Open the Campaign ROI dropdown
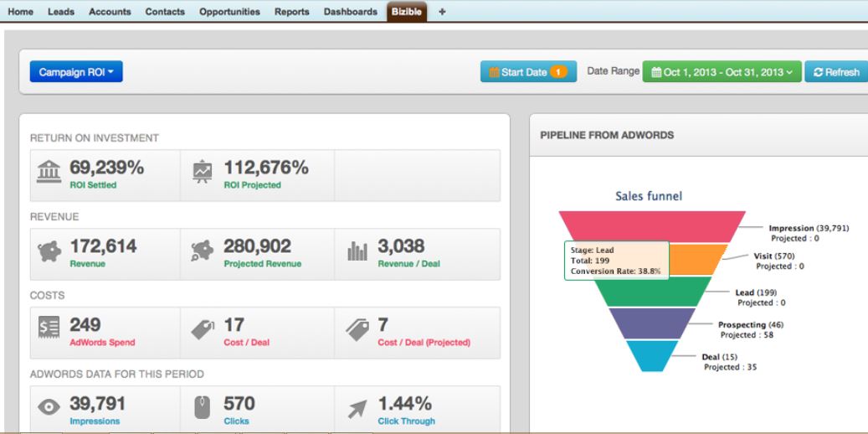Viewport: 868px width, 434px height. 76,73
